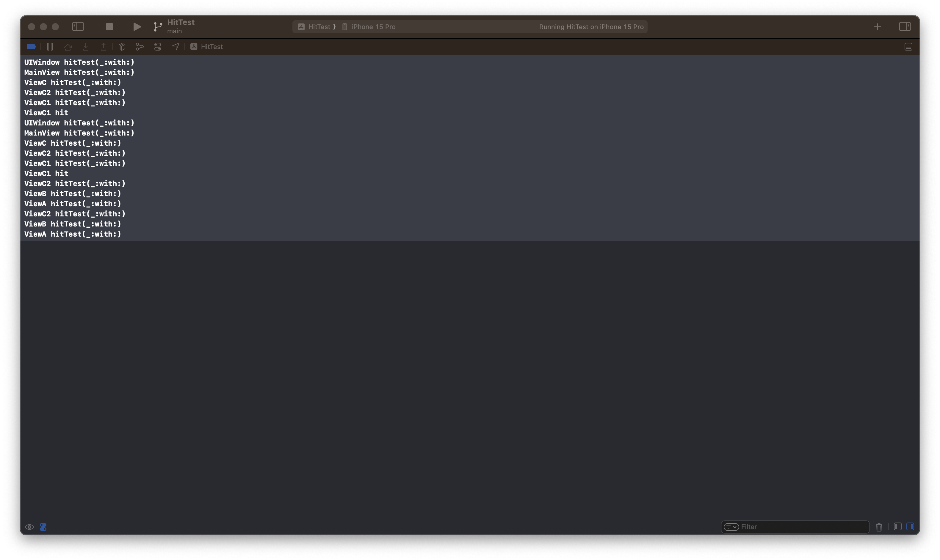Clear the console with the trash icon
This screenshot has width=940, height=560.
point(879,527)
